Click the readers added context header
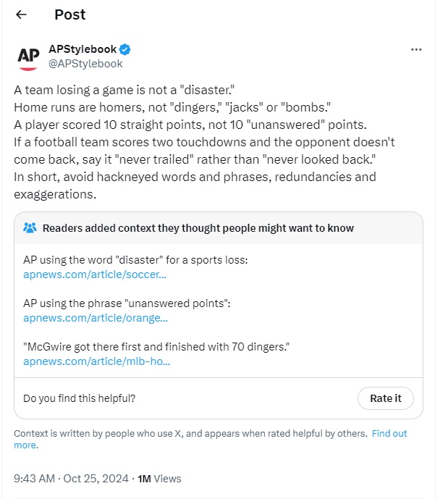 point(198,228)
